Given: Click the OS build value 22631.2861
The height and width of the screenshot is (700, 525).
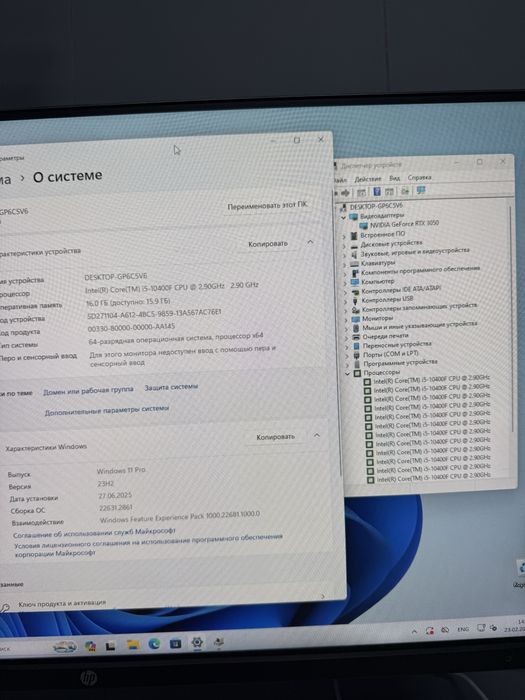Looking at the screenshot, I should click(x=115, y=508).
